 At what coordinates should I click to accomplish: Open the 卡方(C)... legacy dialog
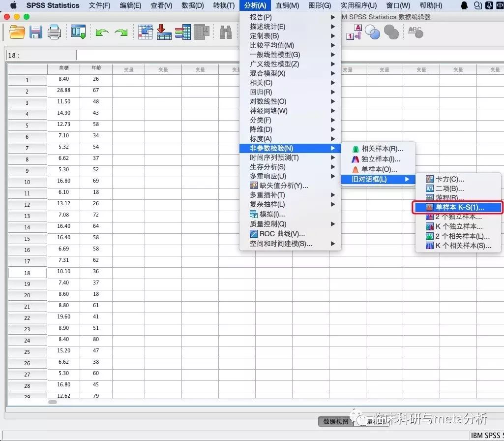click(x=458, y=179)
